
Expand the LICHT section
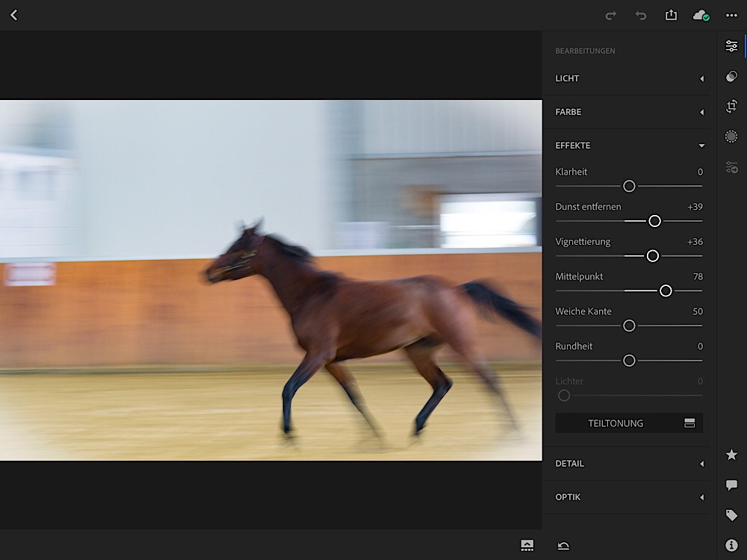(x=626, y=78)
